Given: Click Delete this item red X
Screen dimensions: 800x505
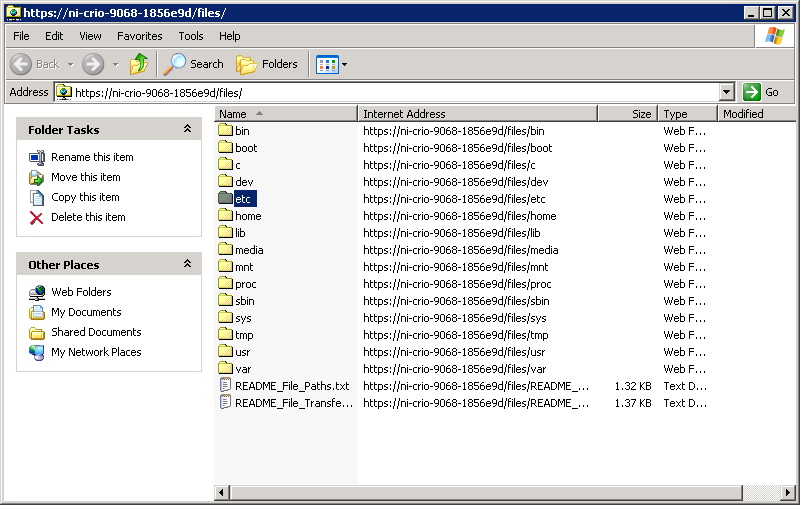Looking at the screenshot, I should (x=37, y=217).
